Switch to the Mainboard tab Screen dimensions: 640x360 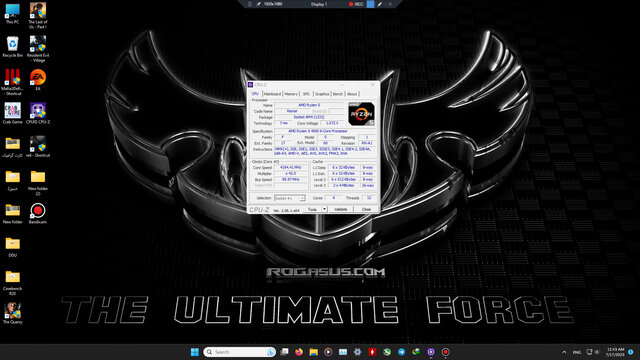click(272, 94)
